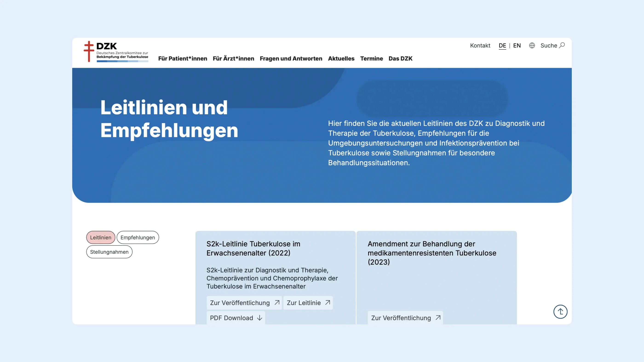
Task: Click the S2k-Leitlinie zur Diagnostik description text
Action: click(x=272, y=278)
